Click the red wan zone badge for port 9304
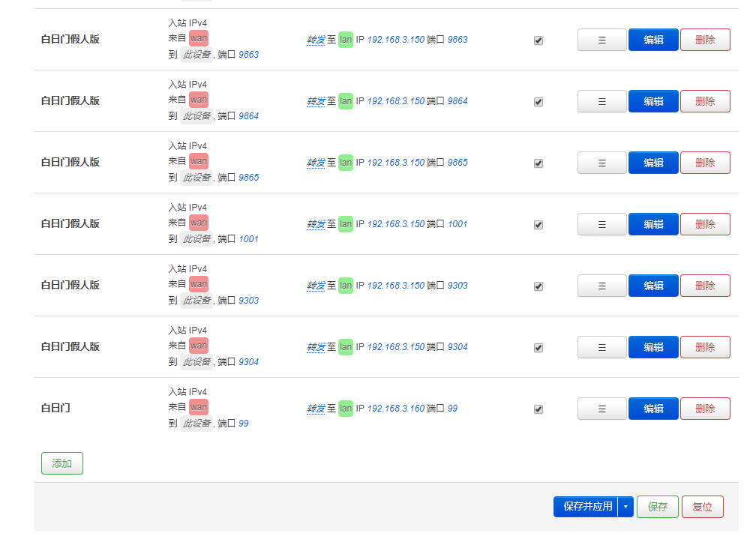The height and width of the screenshot is (542, 756). click(x=199, y=345)
